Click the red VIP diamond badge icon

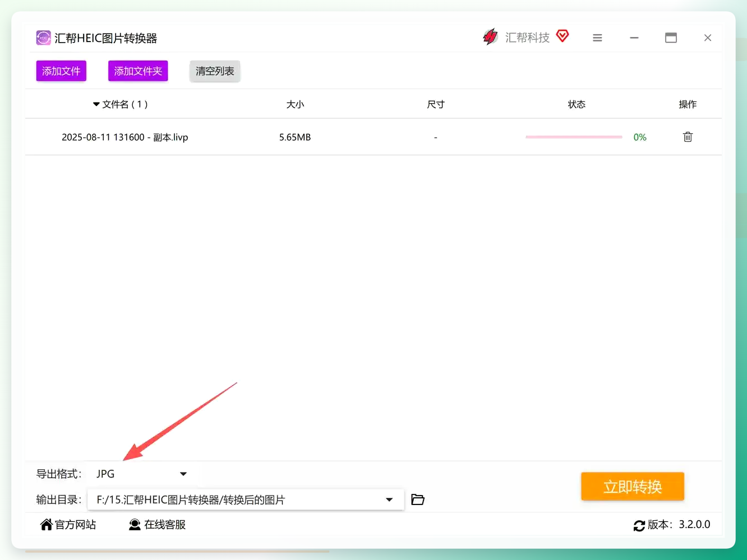[562, 36]
